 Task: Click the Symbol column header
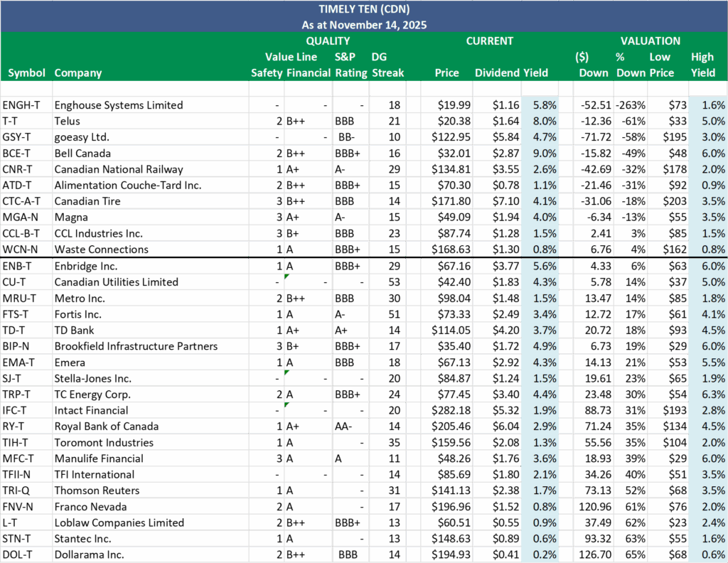click(26, 73)
